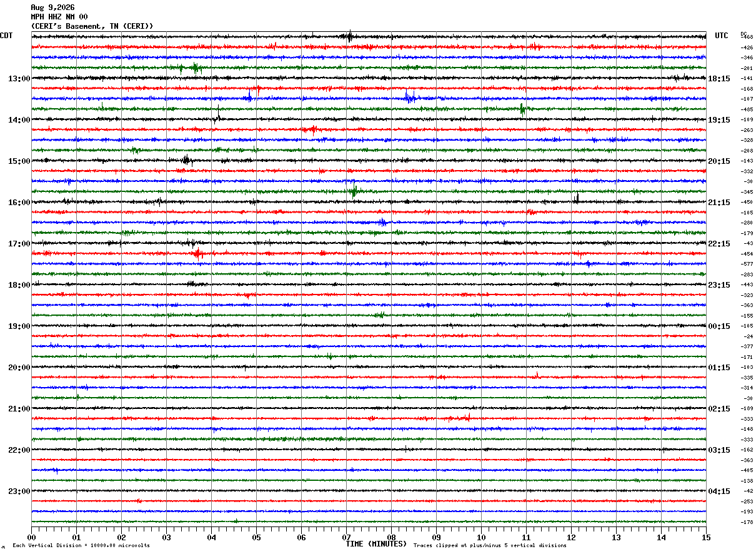Screen dimensions: 756x554
Task: Click the 07 minute tick label
Action: 346,537
